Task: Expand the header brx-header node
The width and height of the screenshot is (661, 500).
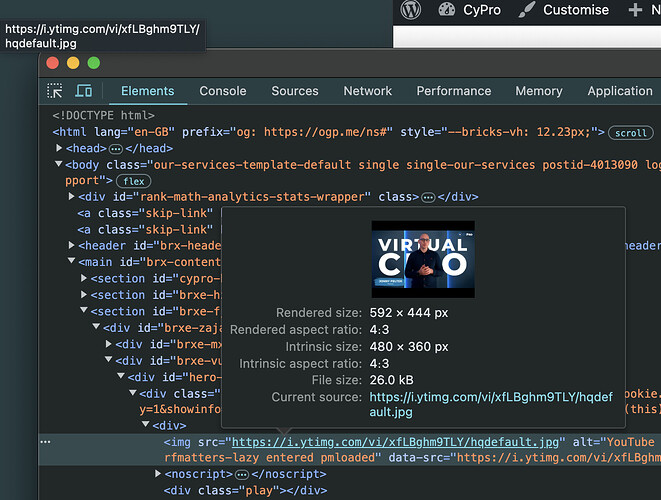Action: (71, 246)
